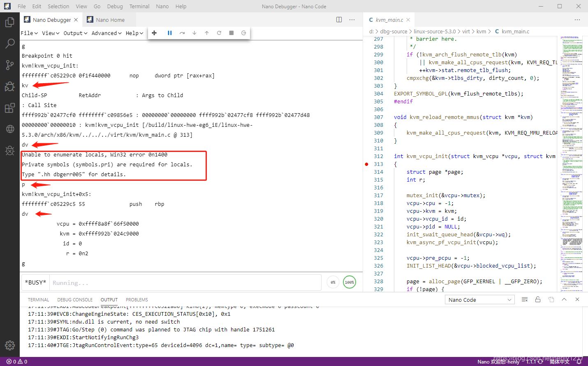
Task: Click errors and warnings count in status bar
Action: [17, 361]
